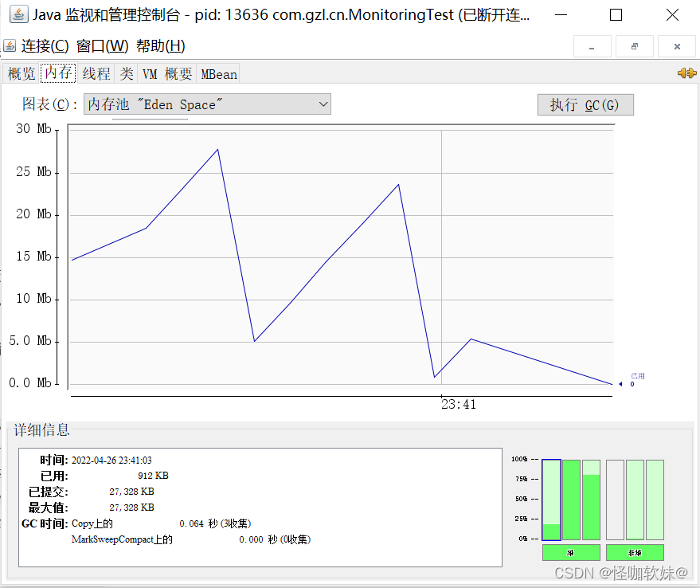Click the 30 Mb axis label

point(34,129)
